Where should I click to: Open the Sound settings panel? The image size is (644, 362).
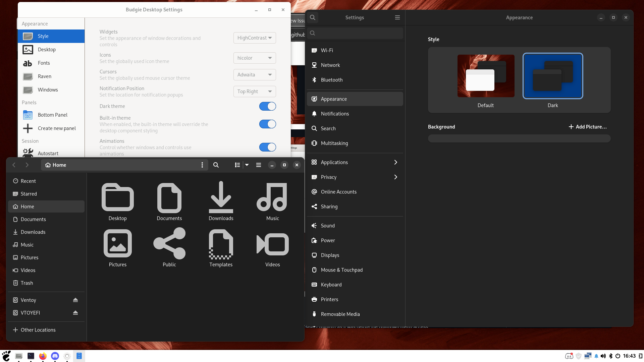tap(327, 225)
